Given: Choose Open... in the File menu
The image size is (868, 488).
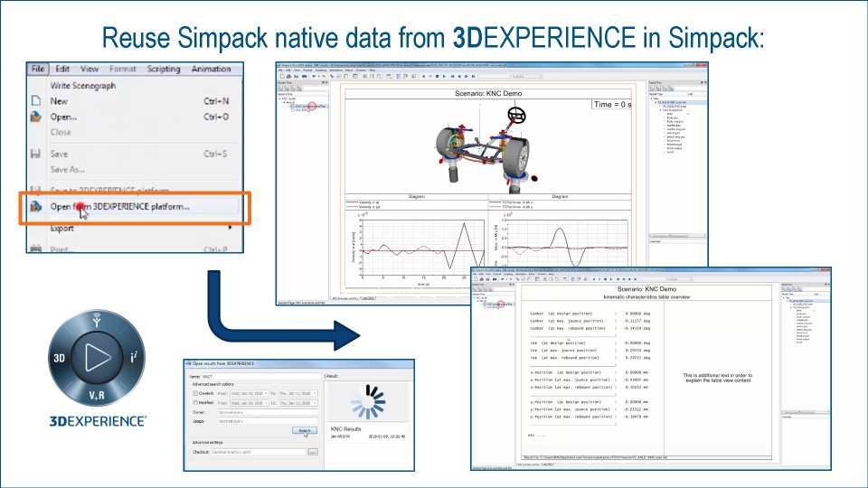Looking at the screenshot, I should (x=63, y=117).
